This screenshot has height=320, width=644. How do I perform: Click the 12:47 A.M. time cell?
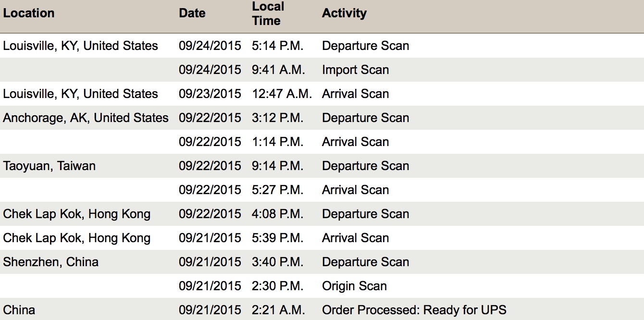click(282, 94)
